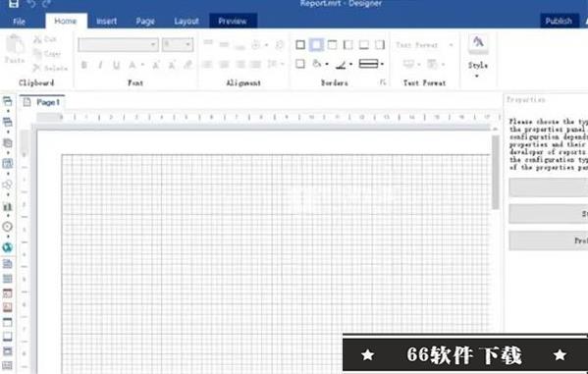Toggle the Italic formatting button

coord(100,65)
